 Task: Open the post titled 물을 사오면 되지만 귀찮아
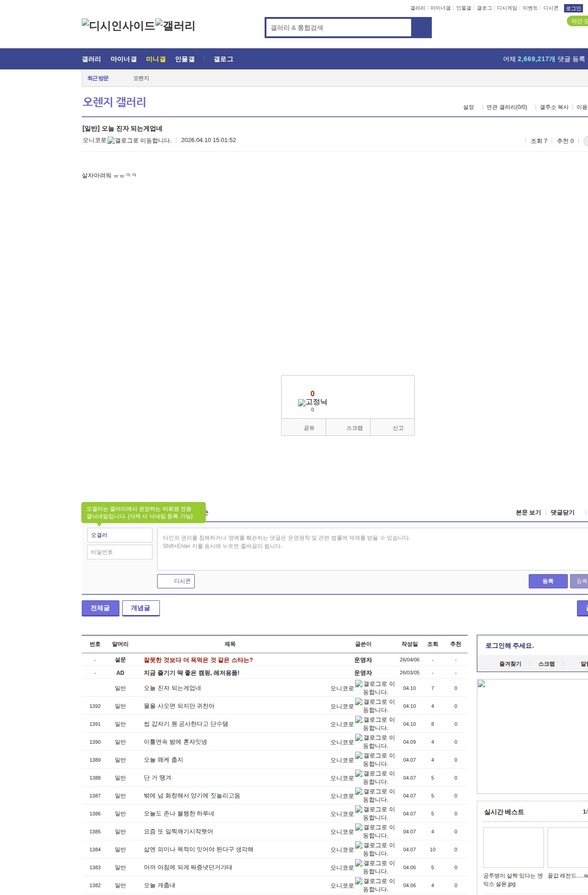point(179,706)
